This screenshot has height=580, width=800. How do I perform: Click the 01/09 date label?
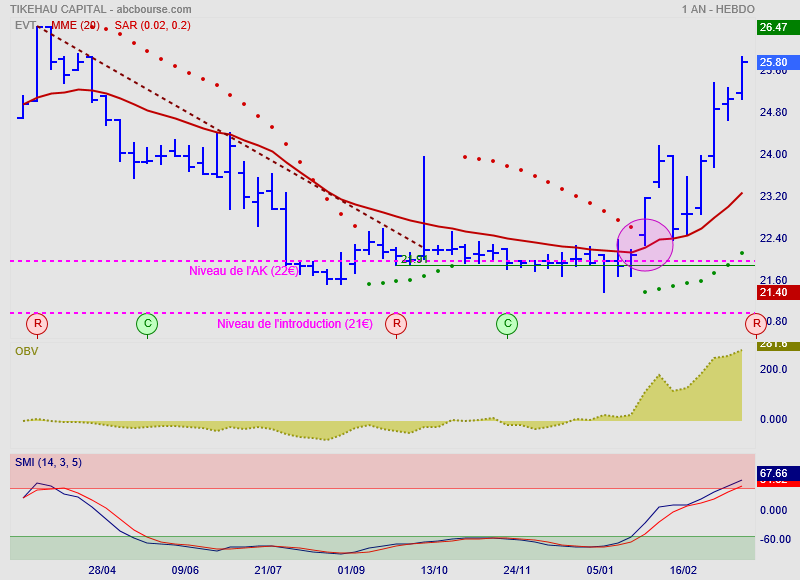click(351, 570)
